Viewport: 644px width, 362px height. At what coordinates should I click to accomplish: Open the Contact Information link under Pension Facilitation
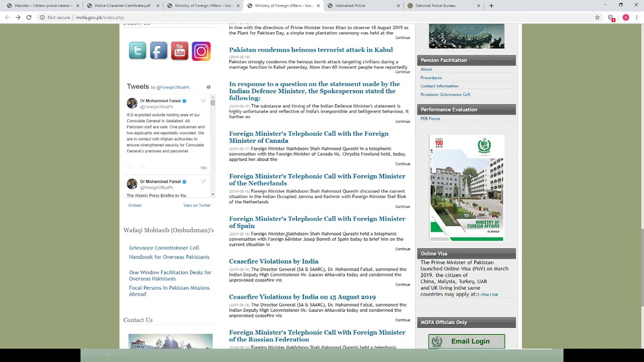pos(439,86)
